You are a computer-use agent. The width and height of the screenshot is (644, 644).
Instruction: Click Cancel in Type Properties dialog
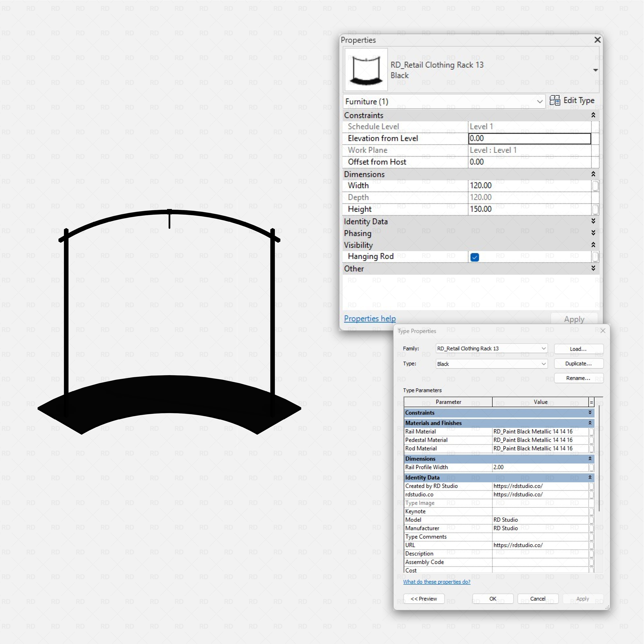click(x=538, y=599)
